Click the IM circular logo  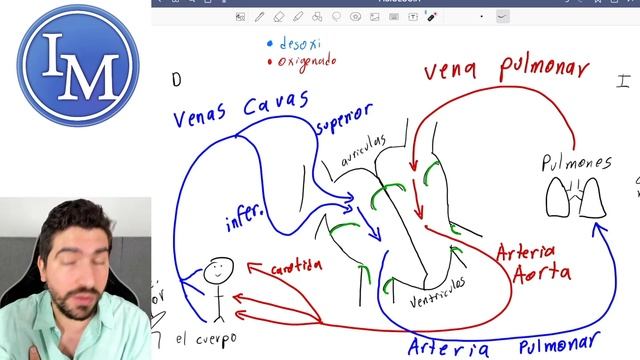pyautogui.click(x=78, y=66)
